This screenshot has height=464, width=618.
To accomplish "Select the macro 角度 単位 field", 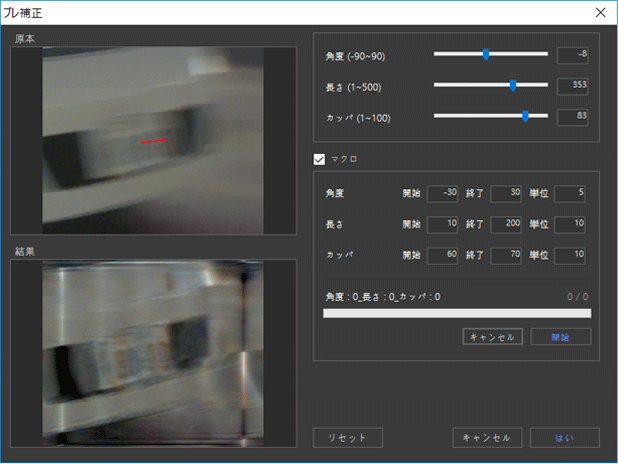I will pos(569,193).
